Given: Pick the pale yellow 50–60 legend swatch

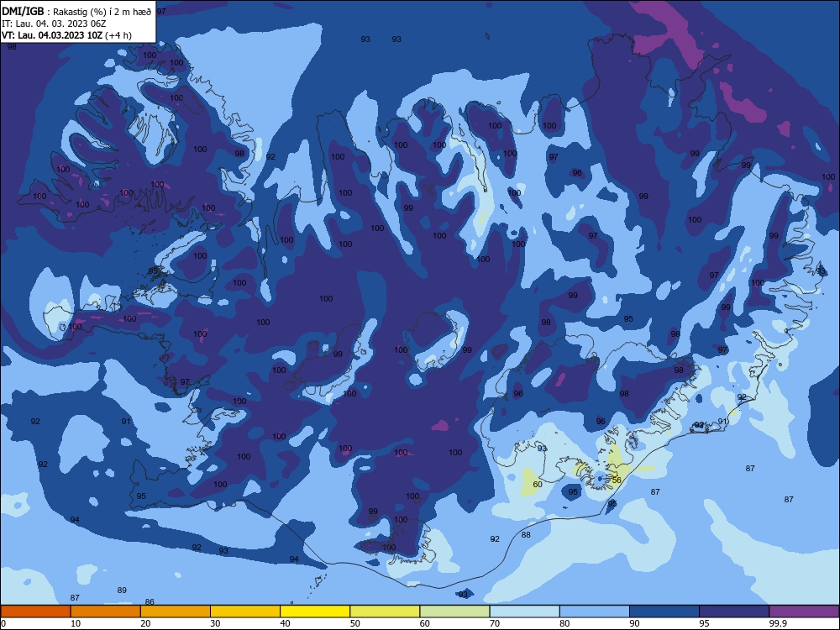Looking at the screenshot, I should point(385,612).
